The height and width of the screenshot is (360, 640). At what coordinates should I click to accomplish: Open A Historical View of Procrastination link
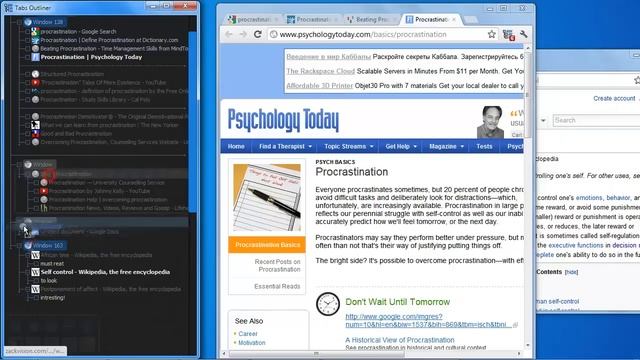click(400, 340)
